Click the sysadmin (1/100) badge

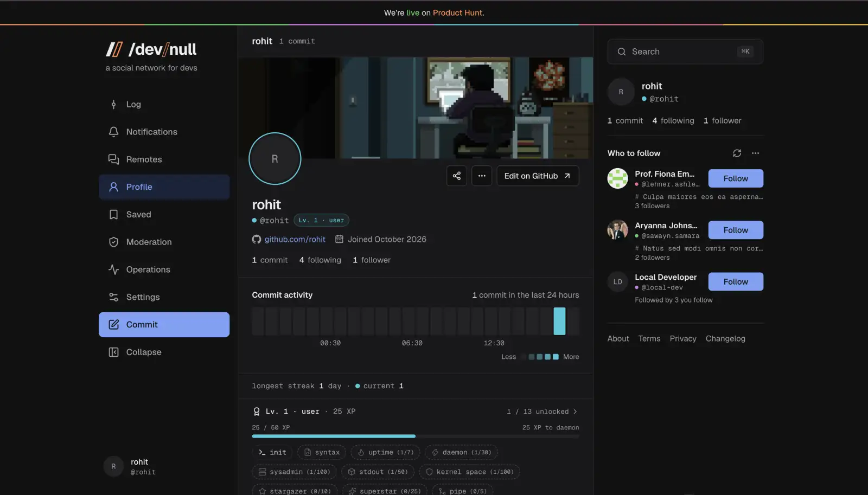click(x=295, y=472)
